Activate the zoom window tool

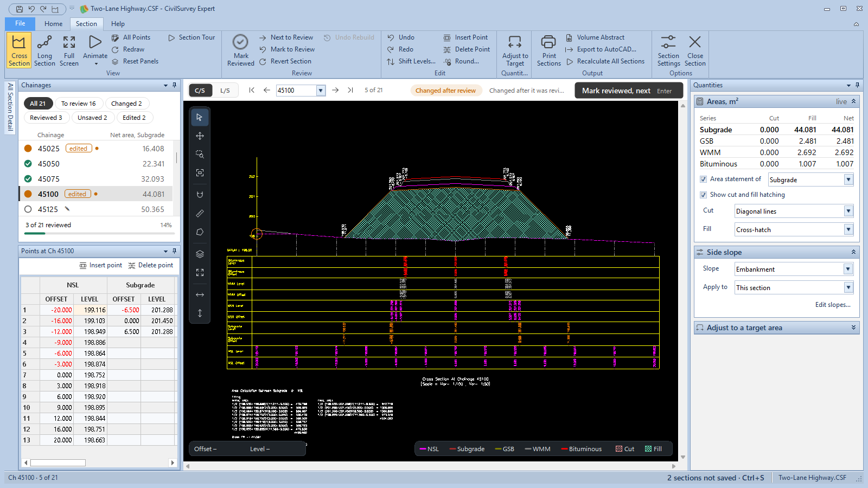tap(200, 154)
